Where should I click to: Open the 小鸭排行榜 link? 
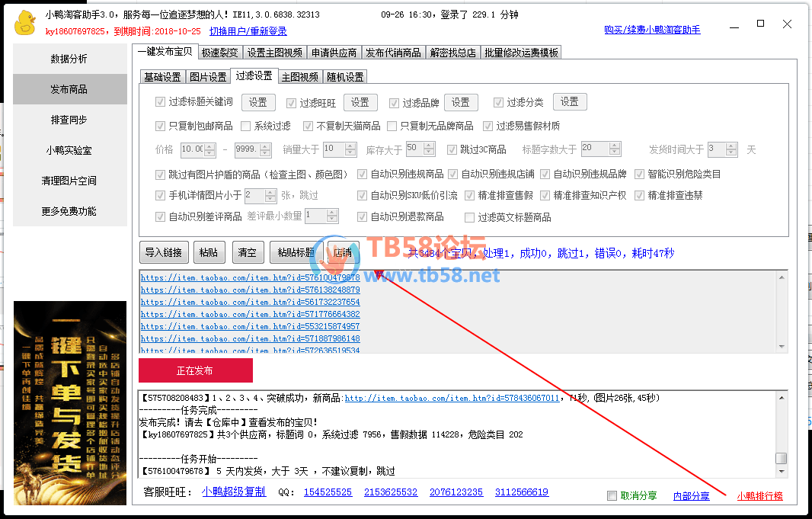point(759,496)
